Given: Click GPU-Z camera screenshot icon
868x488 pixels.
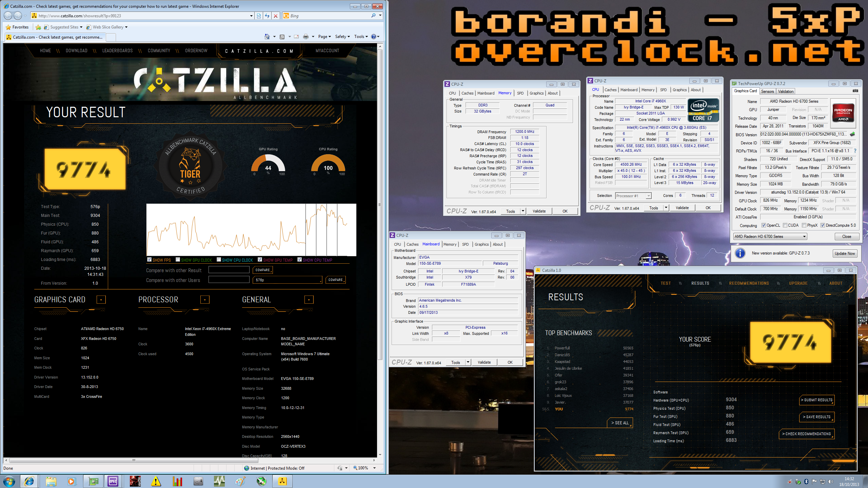Looking at the screenshot, I should [x=855, y=91].
